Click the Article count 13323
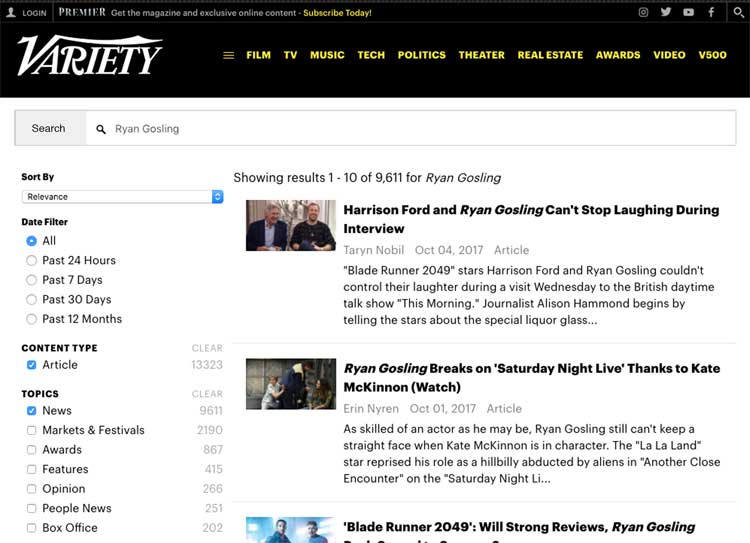This screenshot has width=750, height=543. [207, 365]
